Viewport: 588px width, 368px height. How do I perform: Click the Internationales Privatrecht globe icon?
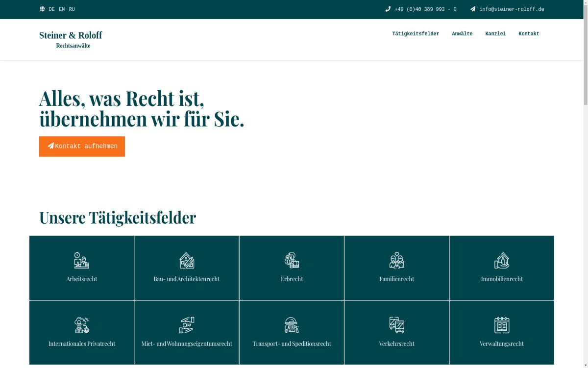(81, 325)
